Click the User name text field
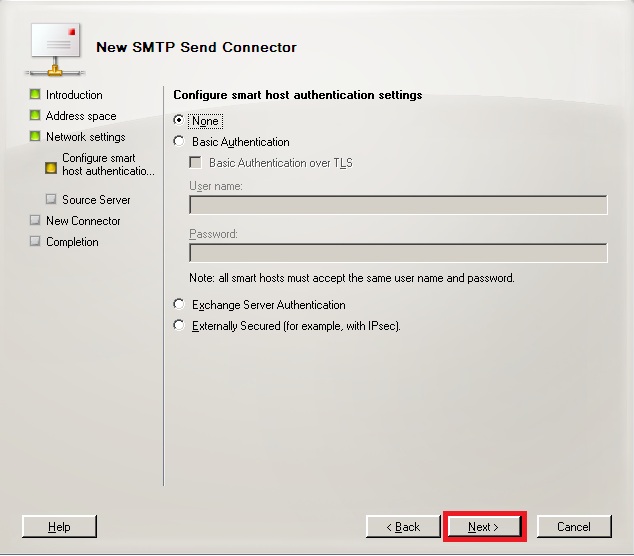Viewport: 634px width, 556px height. [x=398, y=205]
